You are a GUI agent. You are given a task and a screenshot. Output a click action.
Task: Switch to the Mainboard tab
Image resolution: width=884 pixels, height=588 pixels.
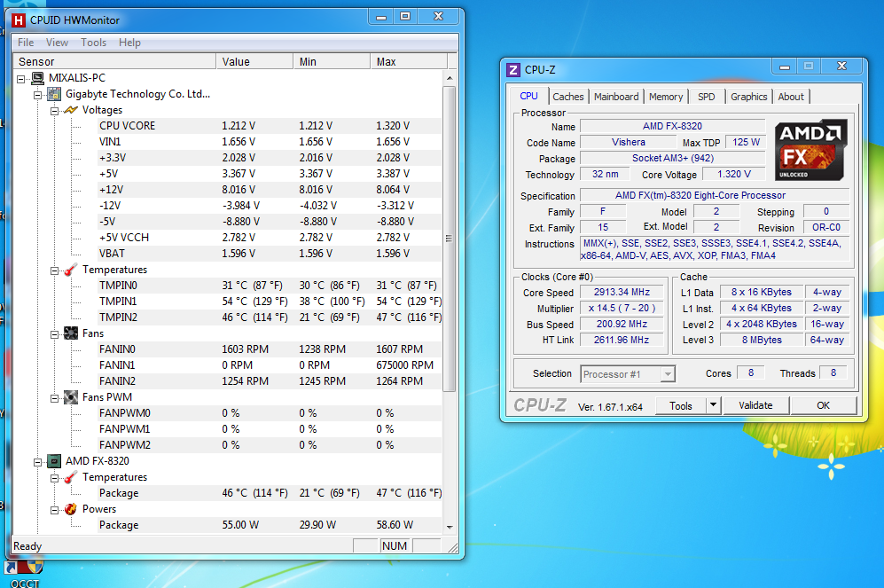(616, 97)
